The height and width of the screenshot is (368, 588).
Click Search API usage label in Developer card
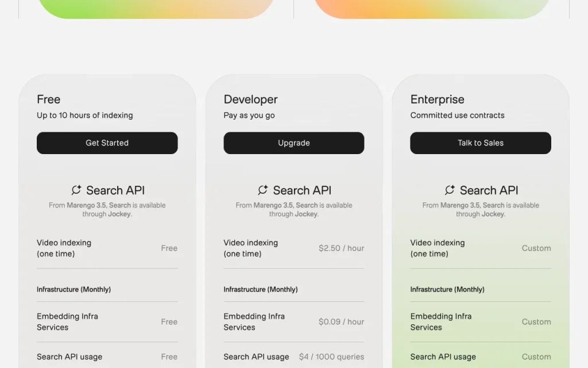256,356
